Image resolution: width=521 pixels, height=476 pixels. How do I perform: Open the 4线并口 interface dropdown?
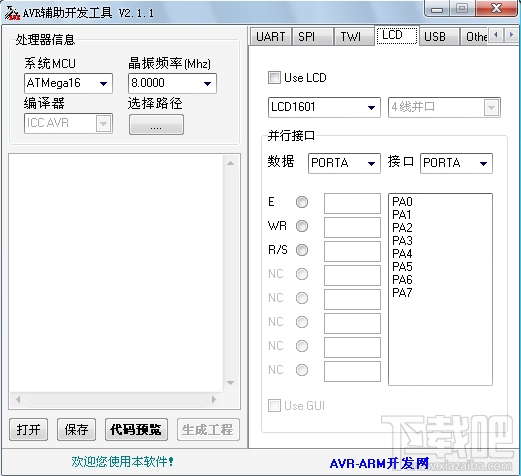[x=444, y=107]
